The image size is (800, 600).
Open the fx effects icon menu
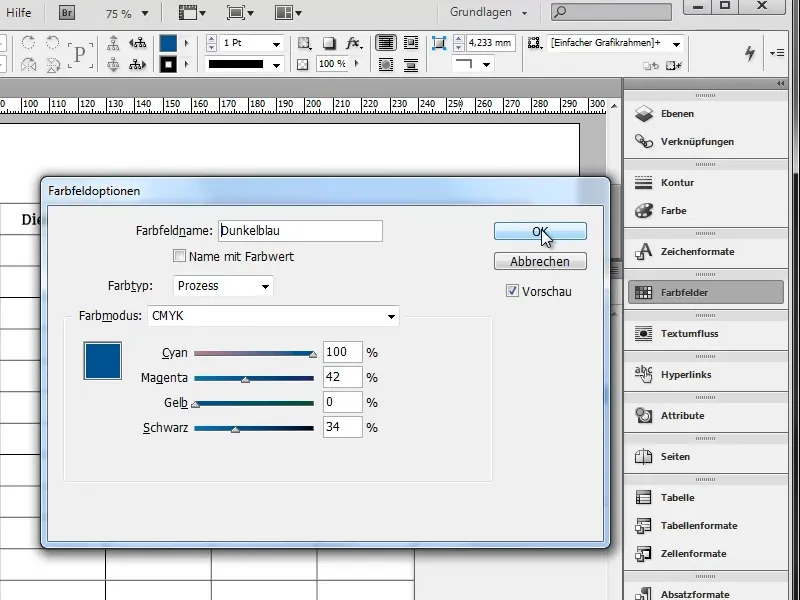coord(354,43)
